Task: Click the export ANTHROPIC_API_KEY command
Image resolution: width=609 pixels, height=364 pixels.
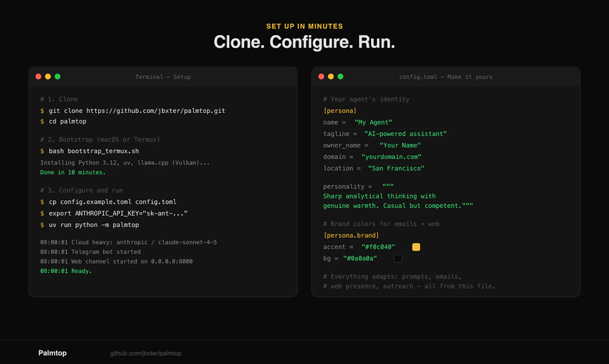Action: pyautogui.click(x=114, y=213)
